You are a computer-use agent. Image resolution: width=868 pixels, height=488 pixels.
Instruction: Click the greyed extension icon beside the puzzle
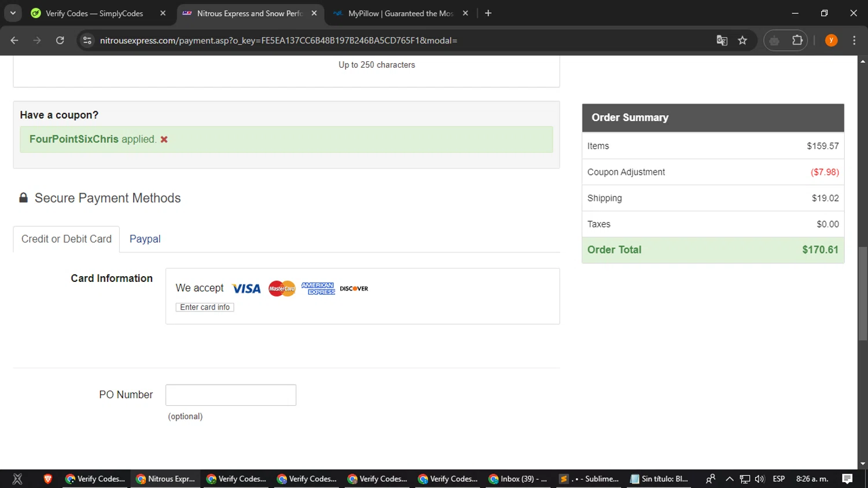[774, 41]
